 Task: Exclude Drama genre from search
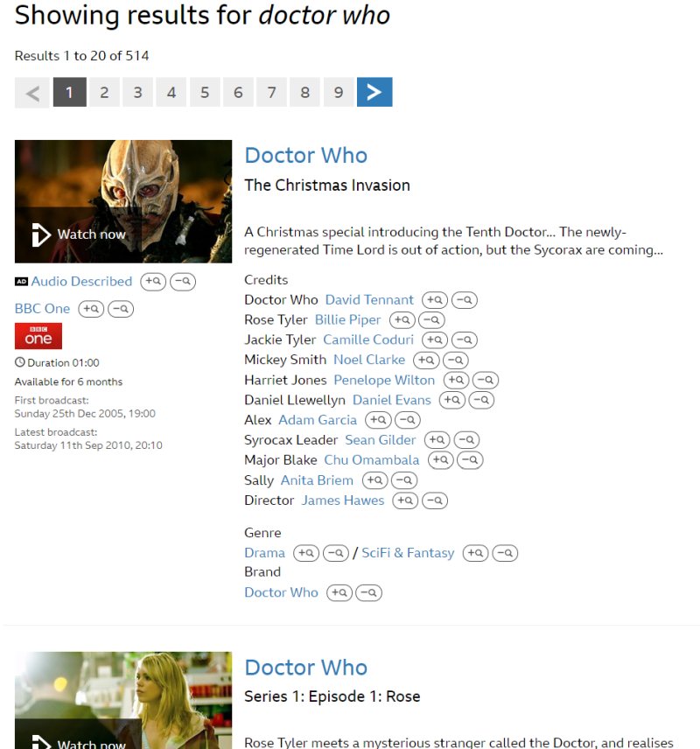coord(336,553)
